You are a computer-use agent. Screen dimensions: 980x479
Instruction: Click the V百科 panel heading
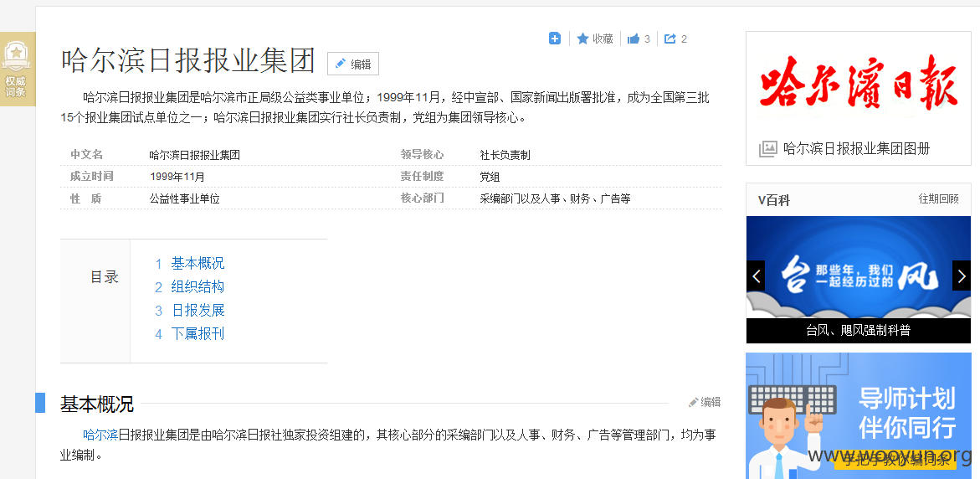774,200
